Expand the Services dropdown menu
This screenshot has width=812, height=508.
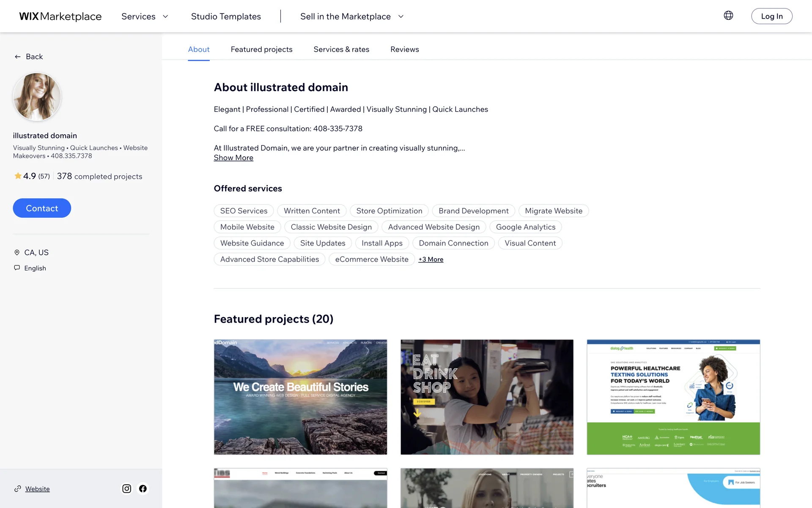(x=145, y=17)
